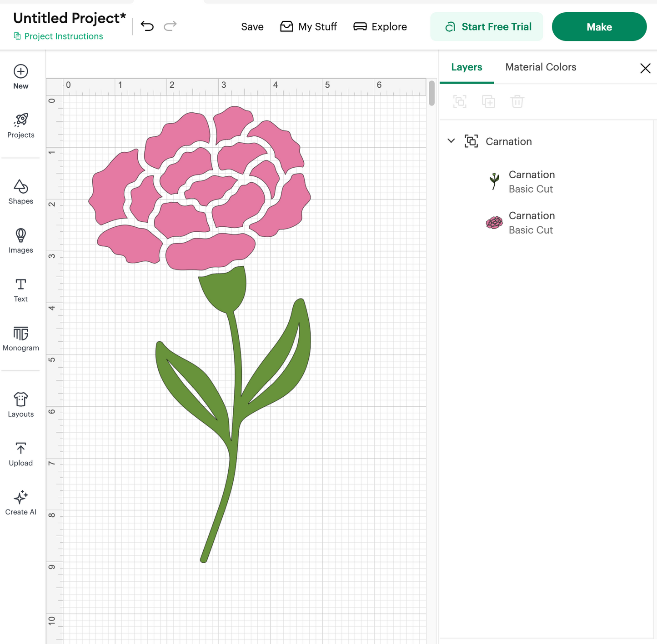Select the green stem Carnation layer

pos(547,182)
